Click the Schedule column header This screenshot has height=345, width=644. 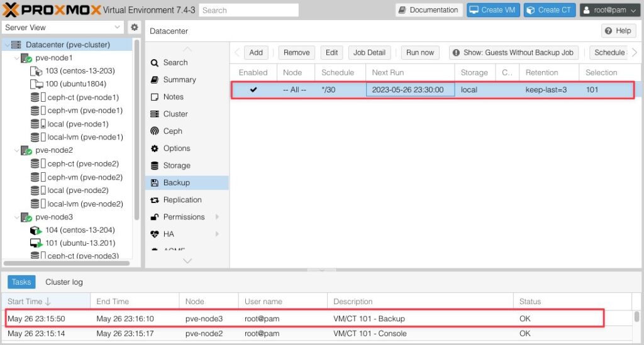pyautogui.click(x=340, y=73)
